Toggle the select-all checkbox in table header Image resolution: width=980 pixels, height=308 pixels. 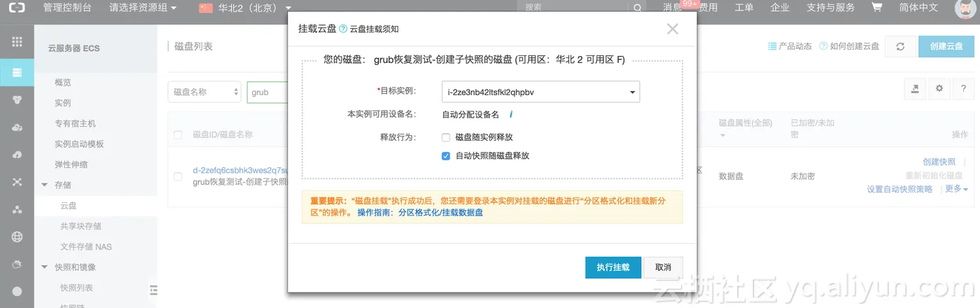tap(178, 134)
